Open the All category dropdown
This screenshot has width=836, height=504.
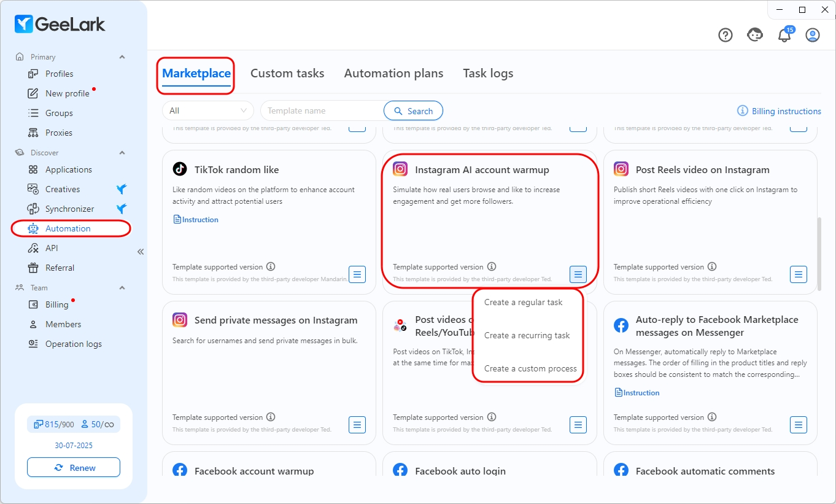[x=208, y=110]
